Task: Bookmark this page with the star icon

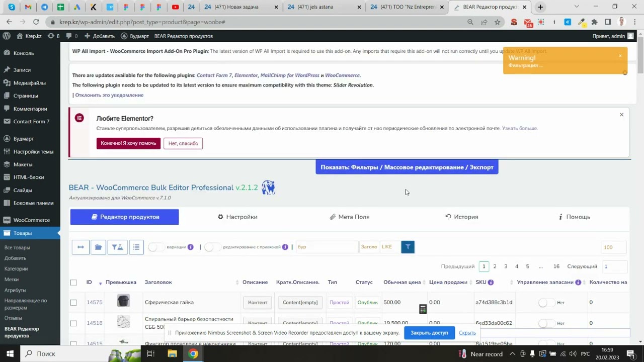Action: 497,22
